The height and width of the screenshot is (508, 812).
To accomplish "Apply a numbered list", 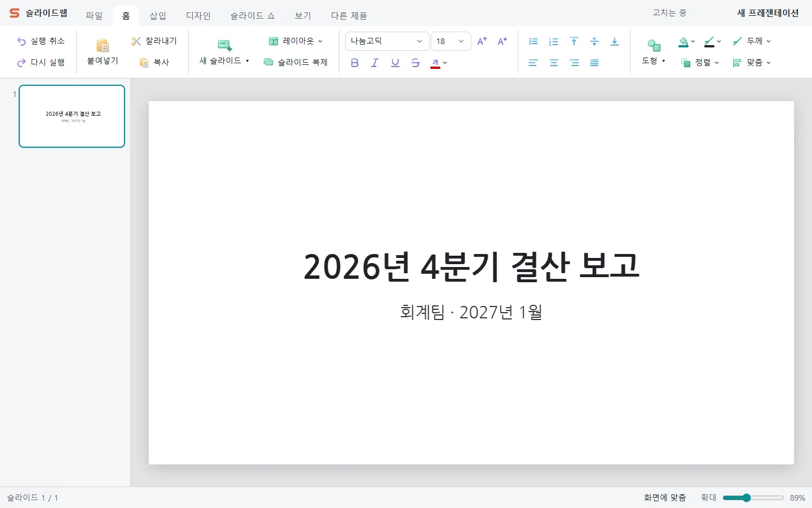I will [x=554, y=41].
